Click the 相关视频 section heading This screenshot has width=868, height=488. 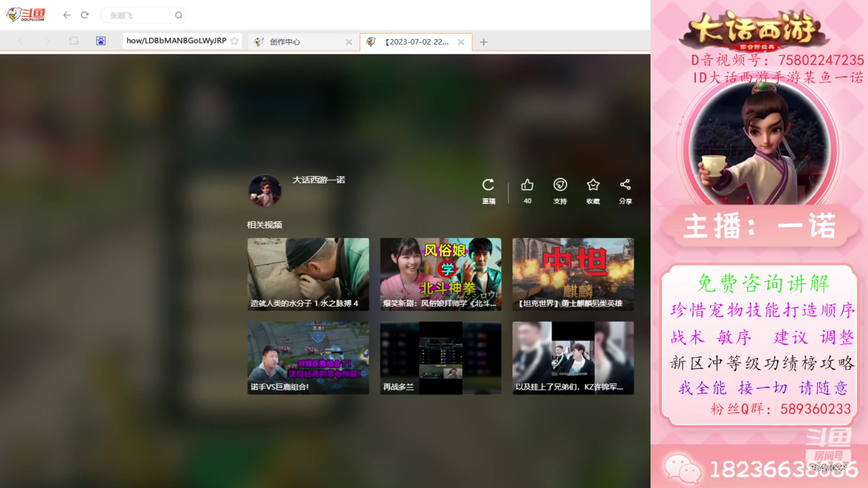point(264,225)
